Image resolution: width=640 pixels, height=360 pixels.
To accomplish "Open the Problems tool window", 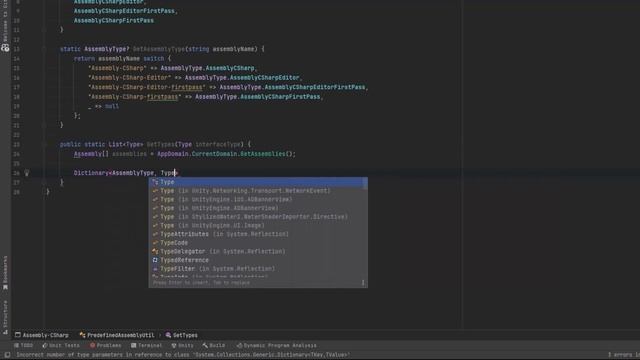I will [105, 345].
